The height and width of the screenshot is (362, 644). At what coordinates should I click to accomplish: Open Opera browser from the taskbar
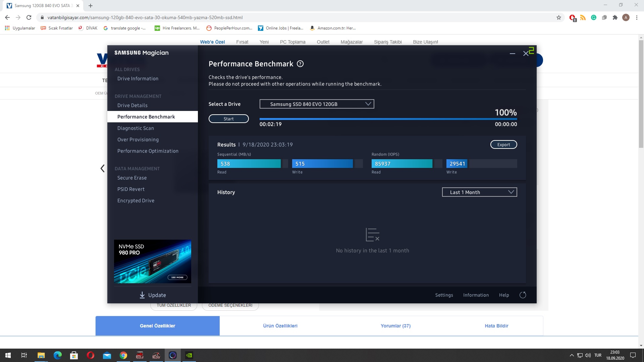(x=90, y=355)
